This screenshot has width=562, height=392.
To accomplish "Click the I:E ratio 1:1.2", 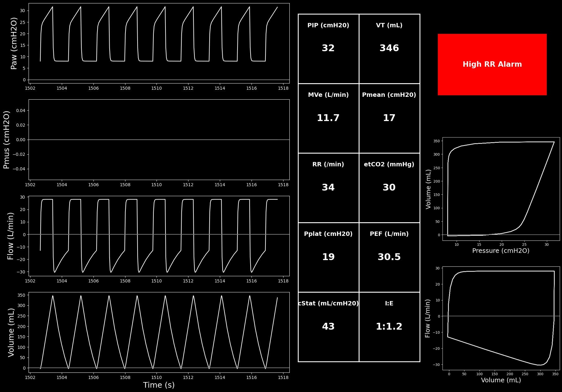I will [x=389, y=327].
